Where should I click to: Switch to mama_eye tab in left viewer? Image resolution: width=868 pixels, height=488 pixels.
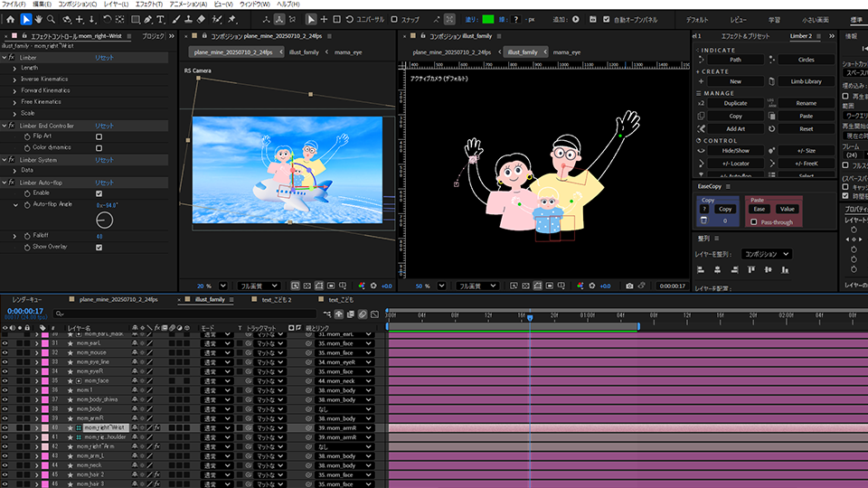coord(348,52)
